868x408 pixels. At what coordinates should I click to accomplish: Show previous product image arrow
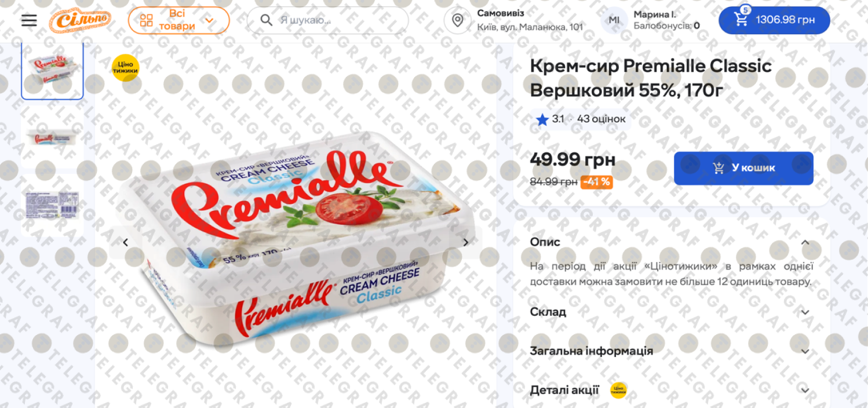pos(125,242)
